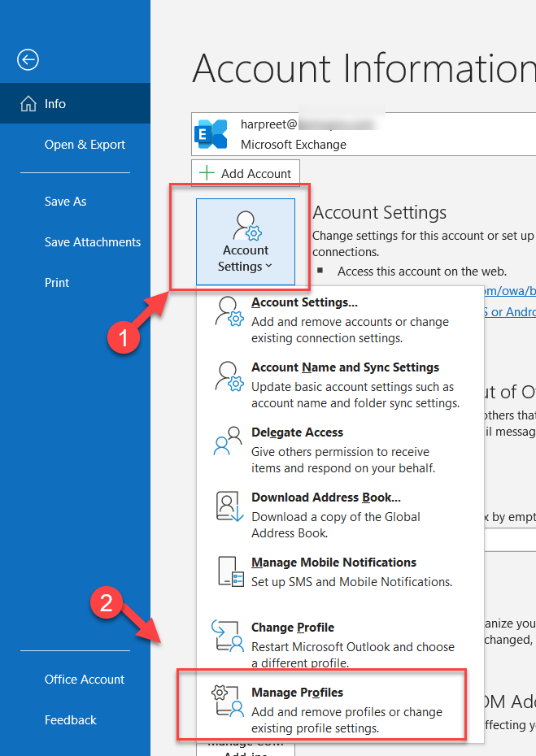This screenshot has width=536, height=756.
Task: Click Feedback in the sidebar
Action: coord(71,720)
